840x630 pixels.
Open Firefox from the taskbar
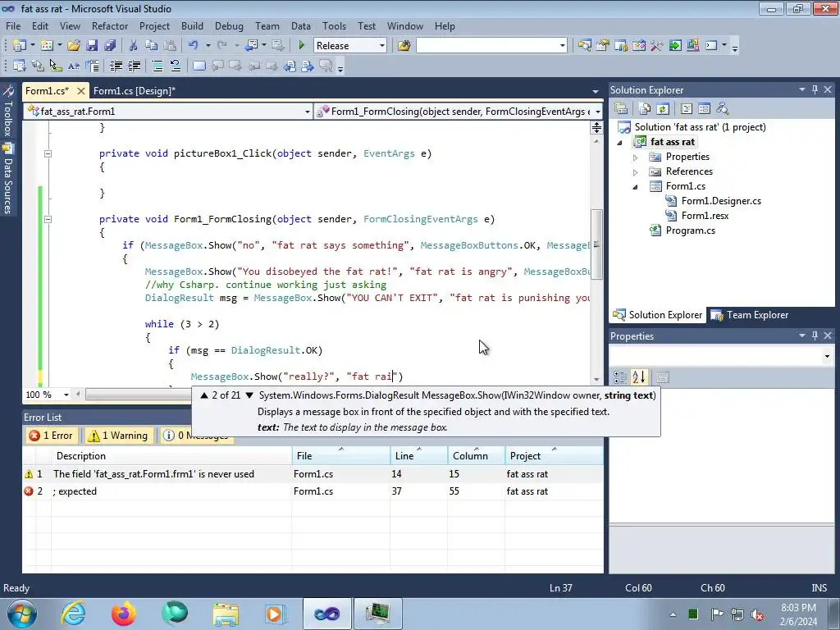click(x=123, y=614)
